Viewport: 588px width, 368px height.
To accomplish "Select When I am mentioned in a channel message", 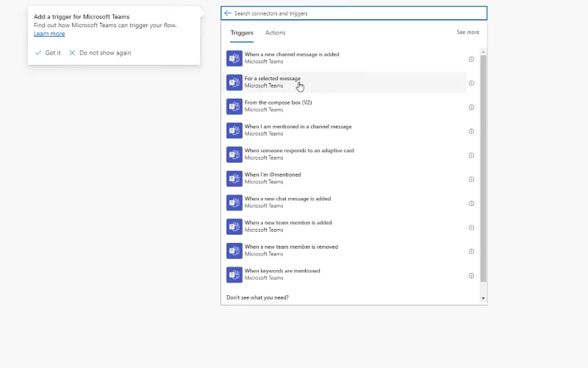I will (345, 130).
